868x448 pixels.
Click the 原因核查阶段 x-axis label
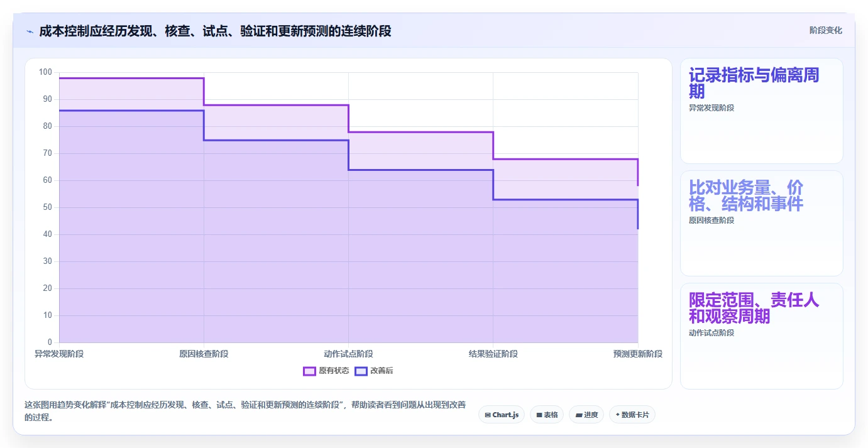pos(204,354)
